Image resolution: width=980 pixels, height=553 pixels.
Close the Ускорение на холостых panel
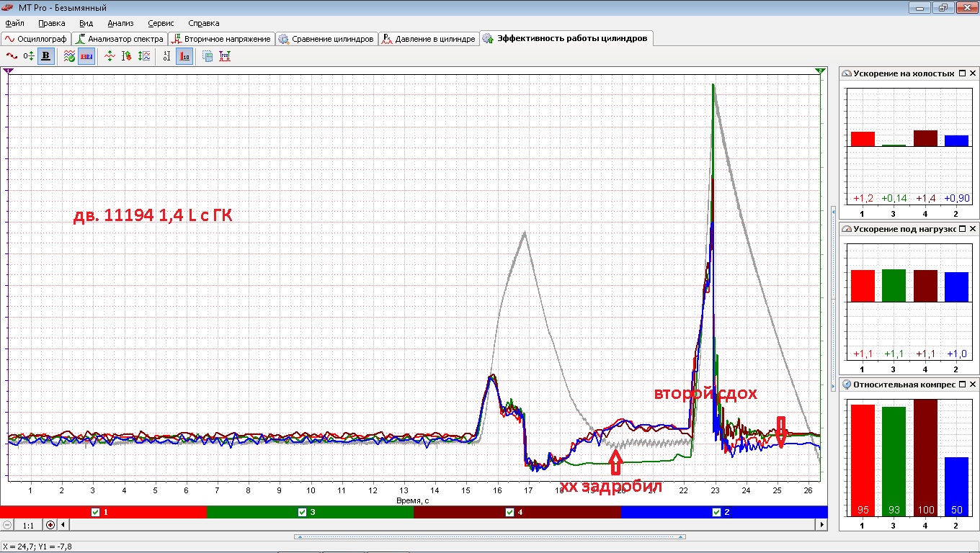(973, 73)
